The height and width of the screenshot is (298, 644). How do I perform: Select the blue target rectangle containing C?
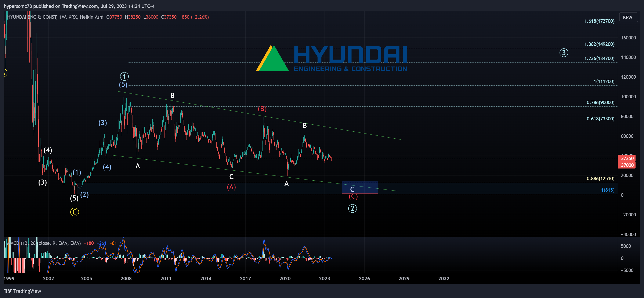pos(360,187)
